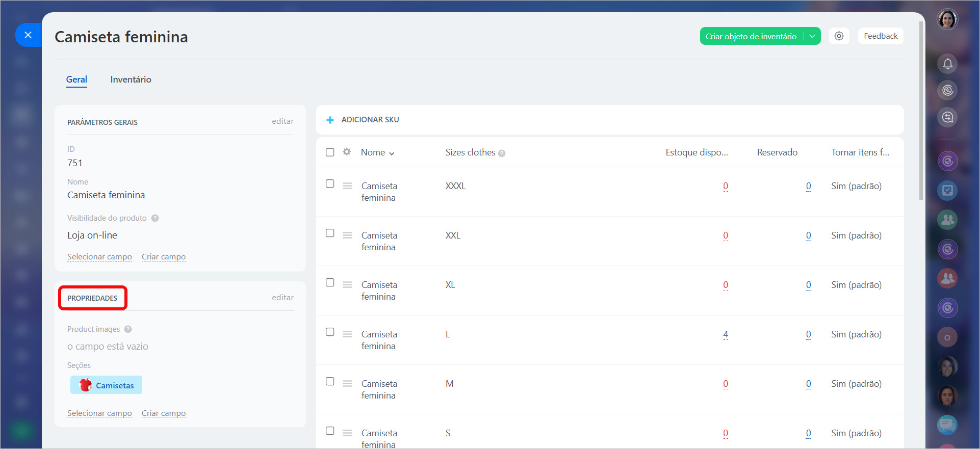Click drag handle of XL row
980x449 pixels.
click(347, 285)
